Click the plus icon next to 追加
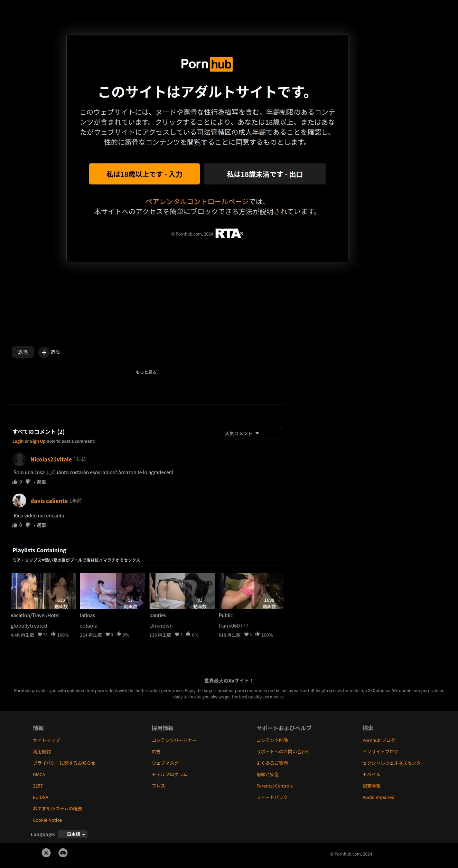458x868 pixels. [x=44, y=352]
